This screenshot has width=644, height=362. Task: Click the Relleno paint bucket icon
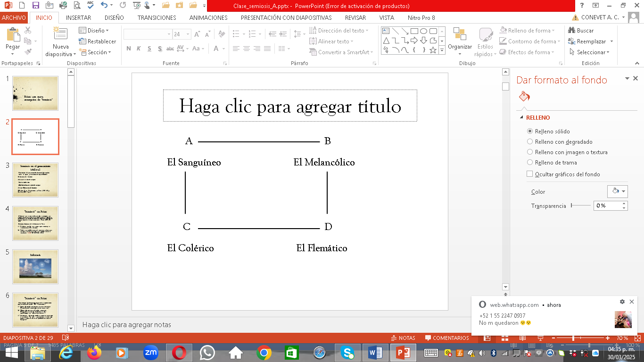pos(524,97)
